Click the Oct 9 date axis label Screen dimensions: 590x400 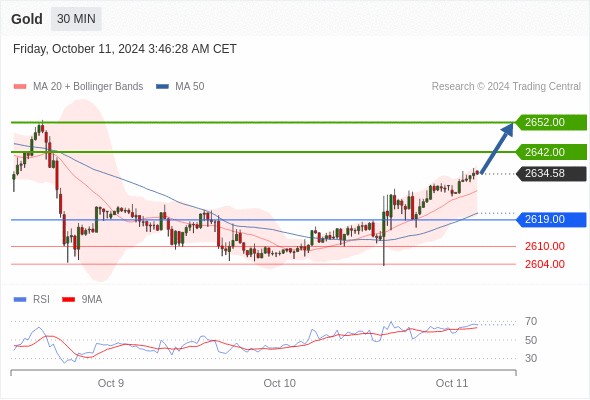point(111,383)
